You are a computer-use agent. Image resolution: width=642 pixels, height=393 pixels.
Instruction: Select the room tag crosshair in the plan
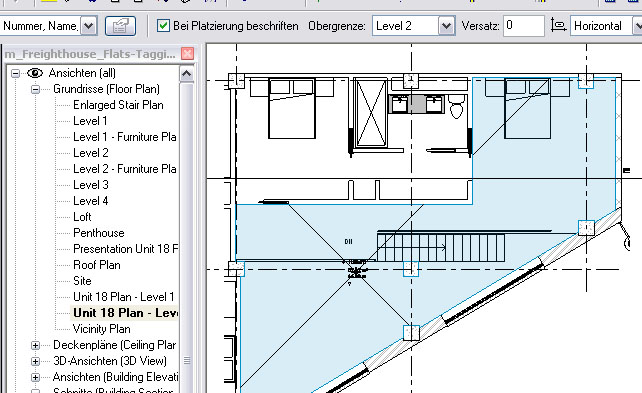tap(357, 270)
